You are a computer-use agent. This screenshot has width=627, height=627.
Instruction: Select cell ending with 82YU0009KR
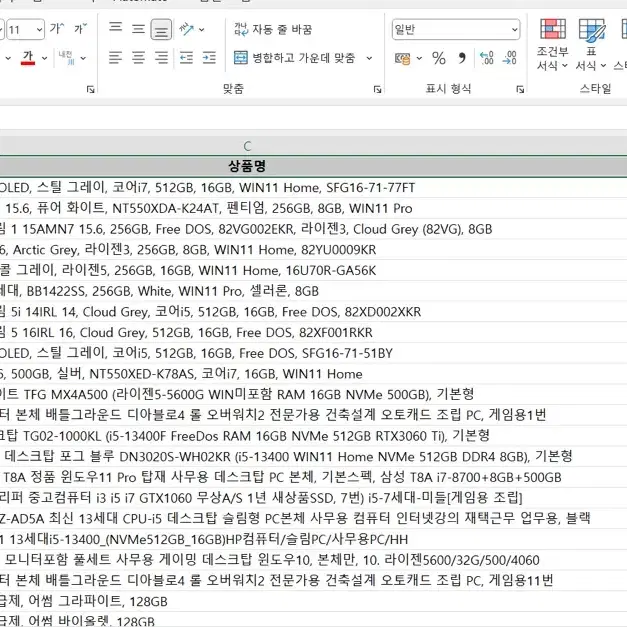point(314,250)
